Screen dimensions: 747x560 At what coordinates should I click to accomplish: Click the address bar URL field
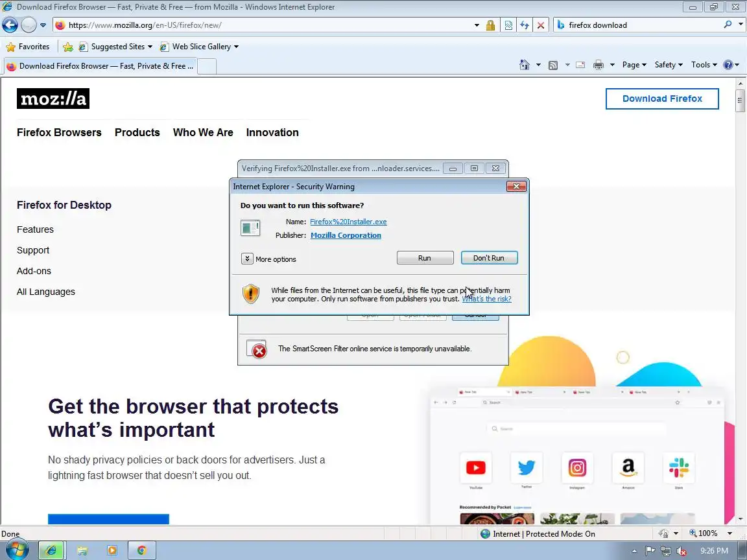tap(267, 25)
